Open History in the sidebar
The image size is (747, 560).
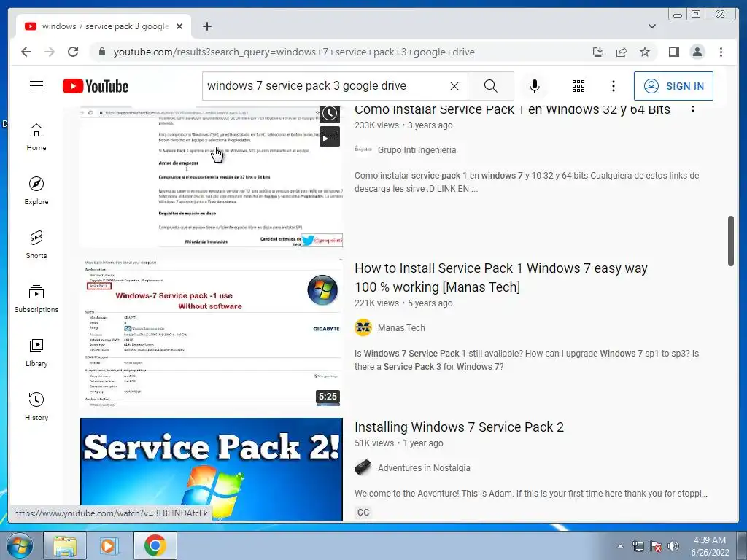click(36, 406)
